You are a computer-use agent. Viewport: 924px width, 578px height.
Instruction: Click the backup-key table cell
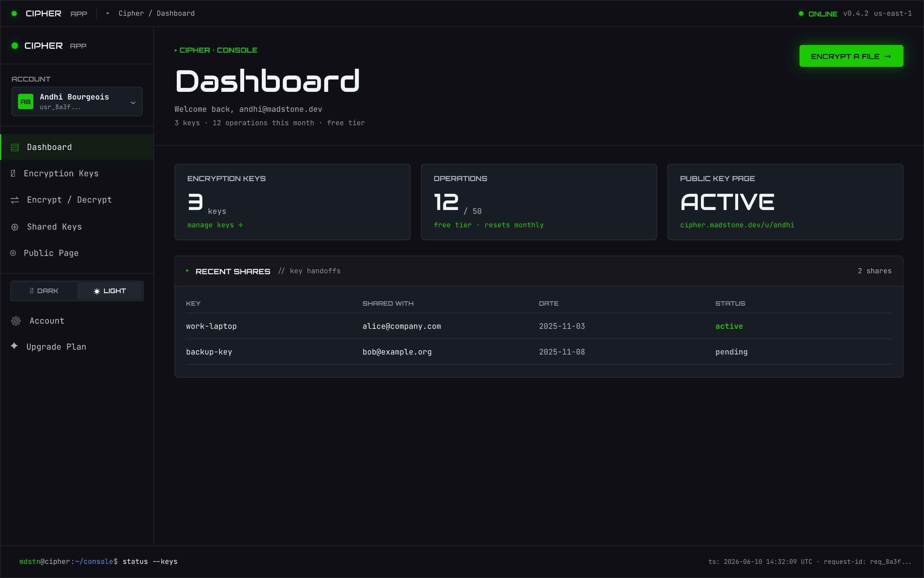tap(209, 352)
